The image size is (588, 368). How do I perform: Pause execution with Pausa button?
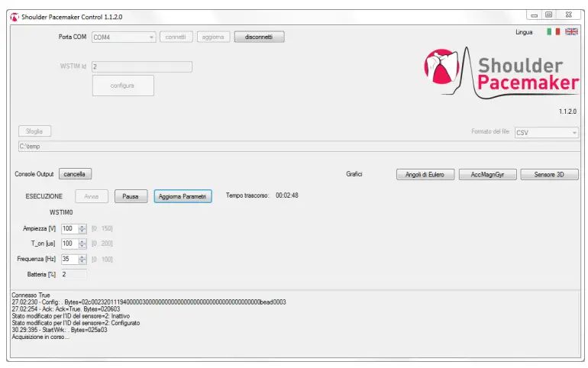(x=131, y=196)
